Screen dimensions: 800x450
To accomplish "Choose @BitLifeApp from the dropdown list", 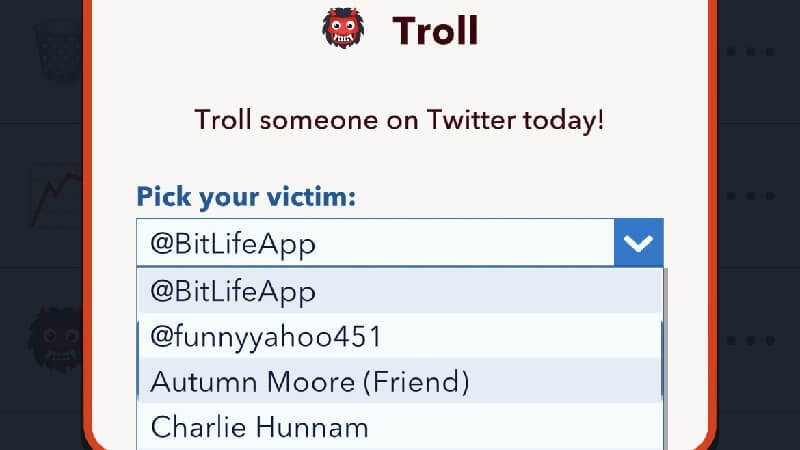I will (x=399, y=291).
